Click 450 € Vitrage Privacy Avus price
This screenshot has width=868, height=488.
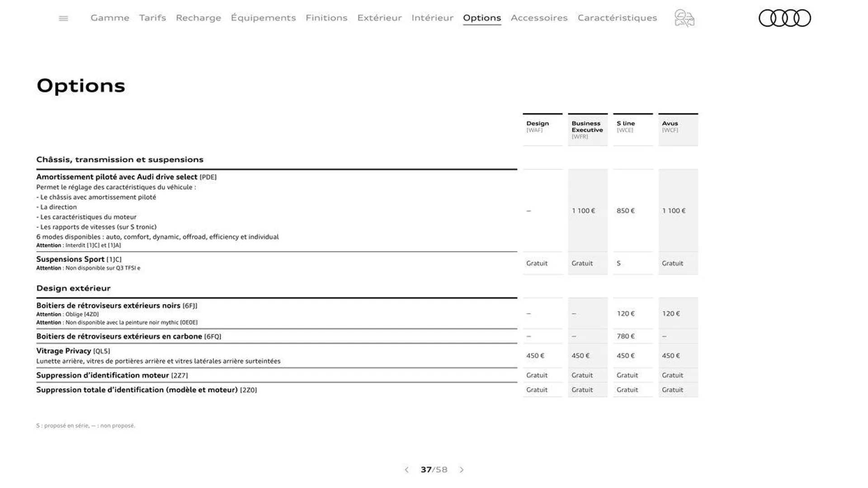tap(671, 356)
